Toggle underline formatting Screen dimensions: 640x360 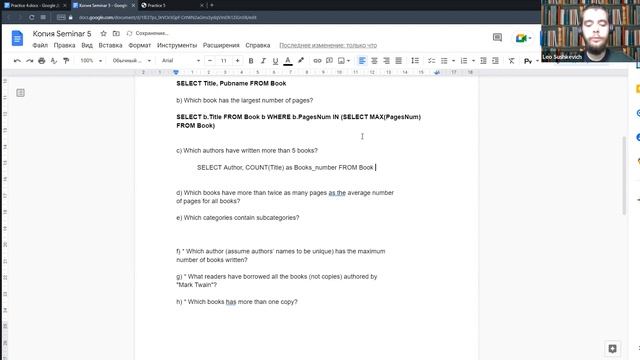(x=276, y=61)
